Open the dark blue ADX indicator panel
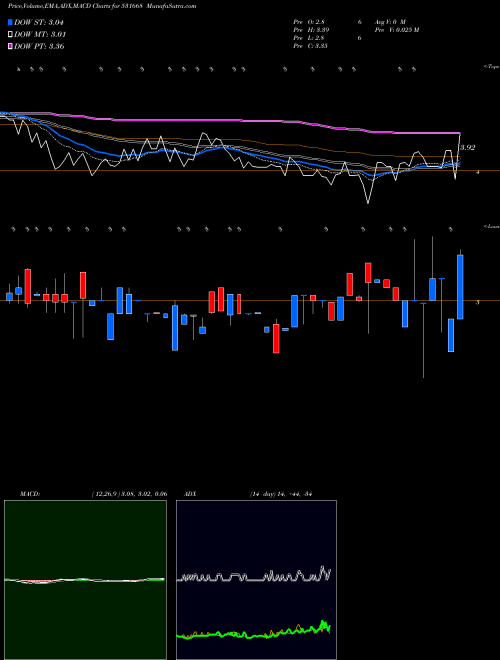 256,580
